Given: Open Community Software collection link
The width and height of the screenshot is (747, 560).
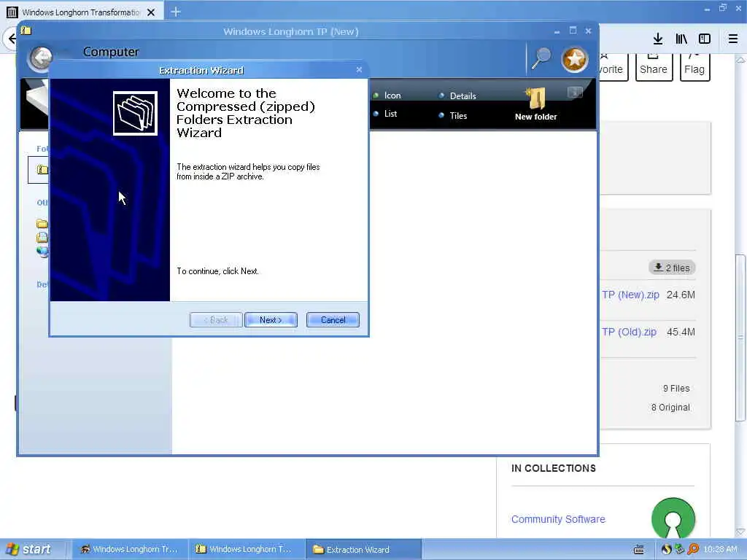Looking at the screenshot, I should click(558, 519).
